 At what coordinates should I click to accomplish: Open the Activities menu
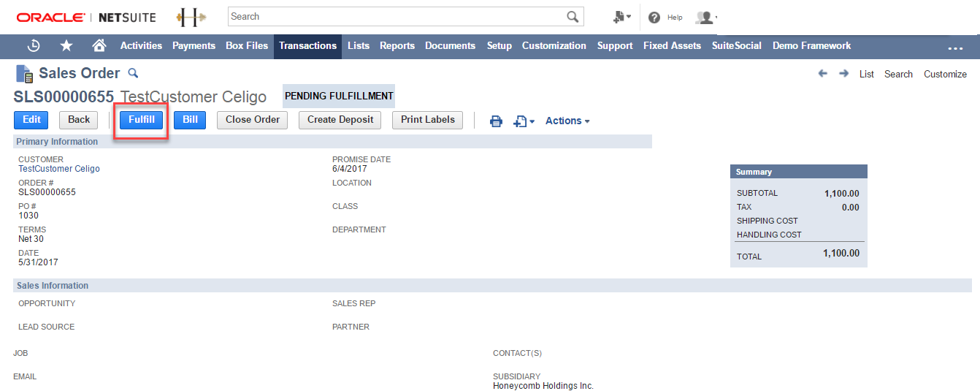[141, 45]
